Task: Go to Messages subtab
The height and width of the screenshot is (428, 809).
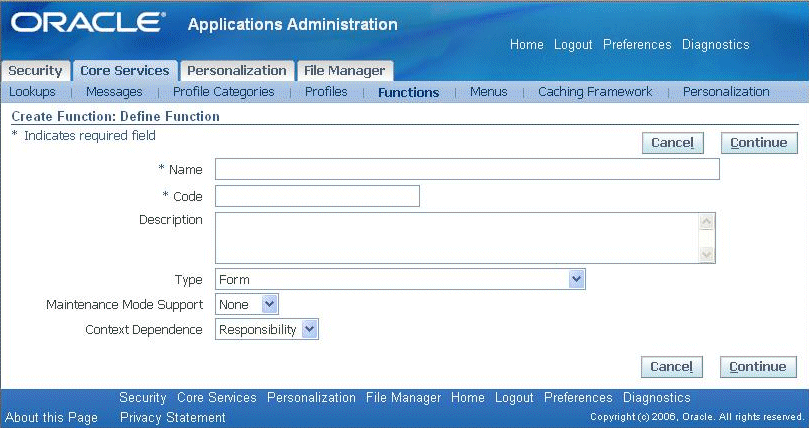Action: (114, 92)
